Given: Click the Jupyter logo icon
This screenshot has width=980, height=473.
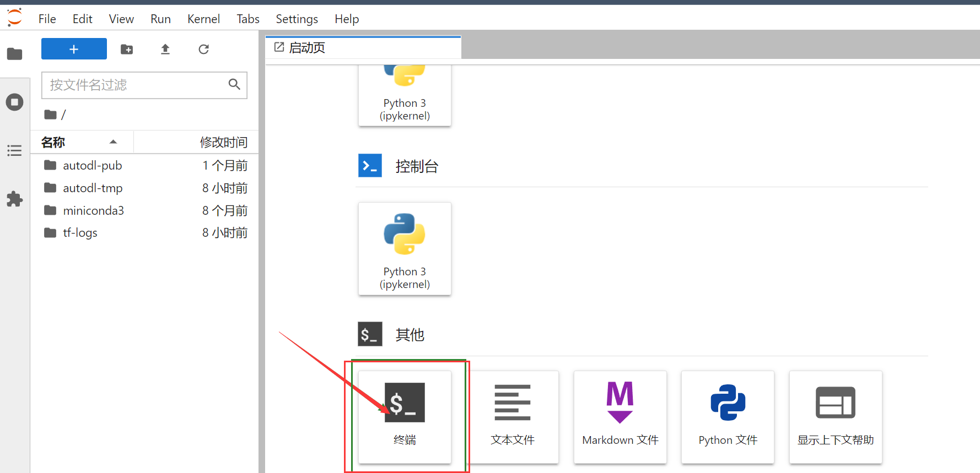Looking at the screenshot, I should [15, 17].
